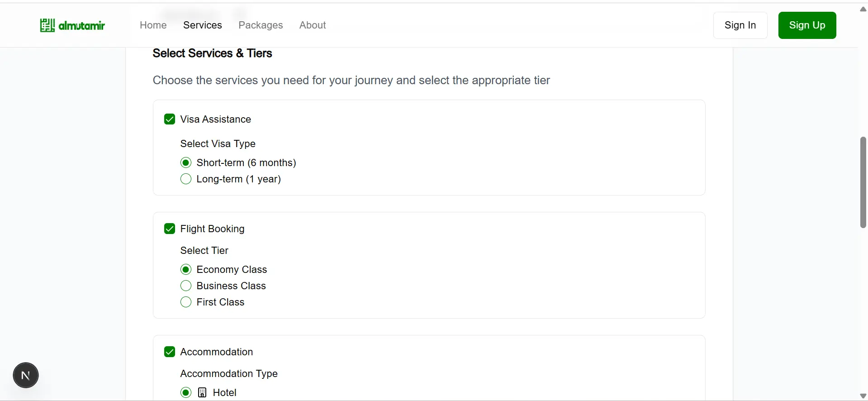Viewport: 868px width, 401px height.
Task: Click the scrollbar down arrow
Action: pyautogui.click(x=863, y=396)
